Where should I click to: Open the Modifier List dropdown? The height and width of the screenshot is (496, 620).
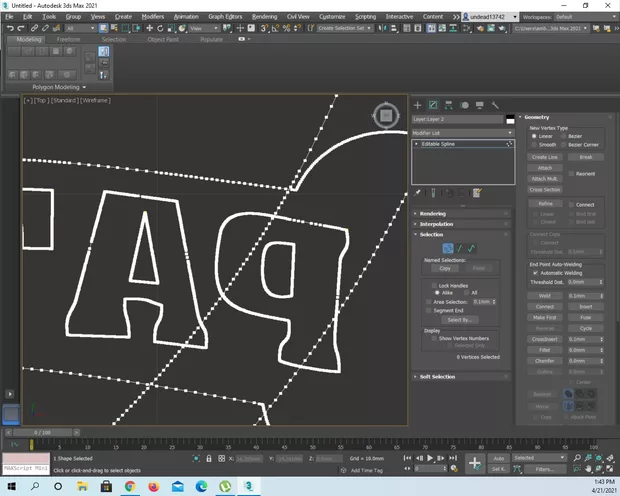[x=462, y=131]
